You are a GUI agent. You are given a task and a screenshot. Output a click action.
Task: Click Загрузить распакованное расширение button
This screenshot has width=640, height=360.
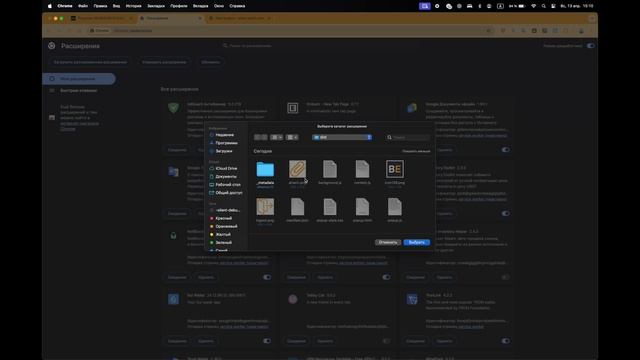(90, 62)
